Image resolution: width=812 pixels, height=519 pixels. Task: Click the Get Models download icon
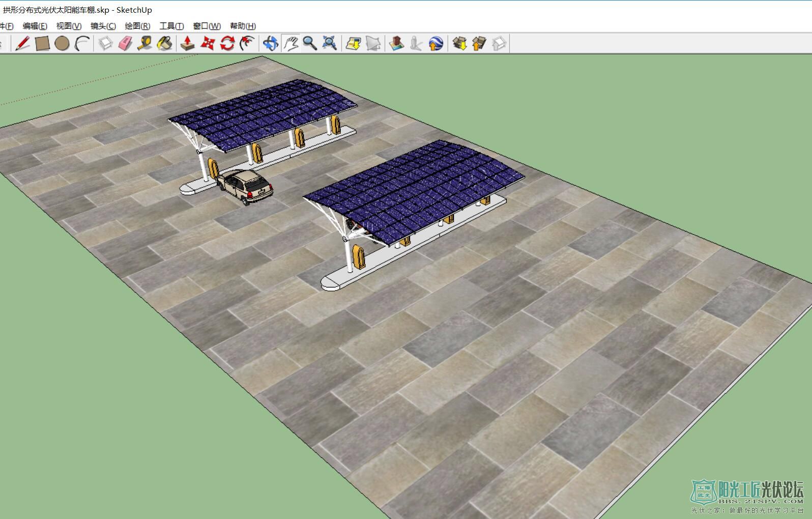pyautogui.click(x=459, y=43)
